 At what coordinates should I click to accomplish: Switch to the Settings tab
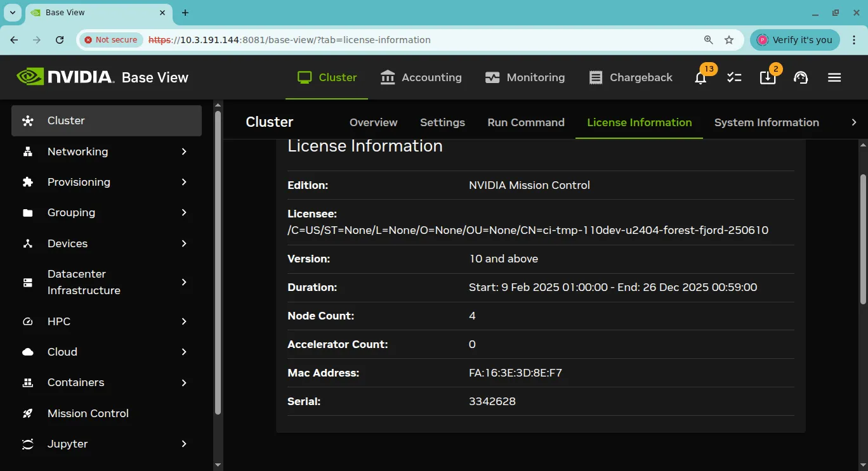click(x=442, y=122)
